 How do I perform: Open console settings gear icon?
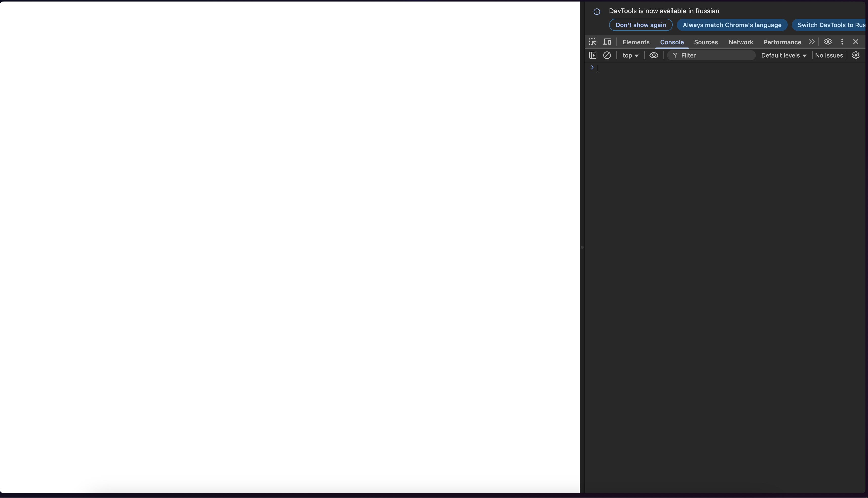point(856,55)
